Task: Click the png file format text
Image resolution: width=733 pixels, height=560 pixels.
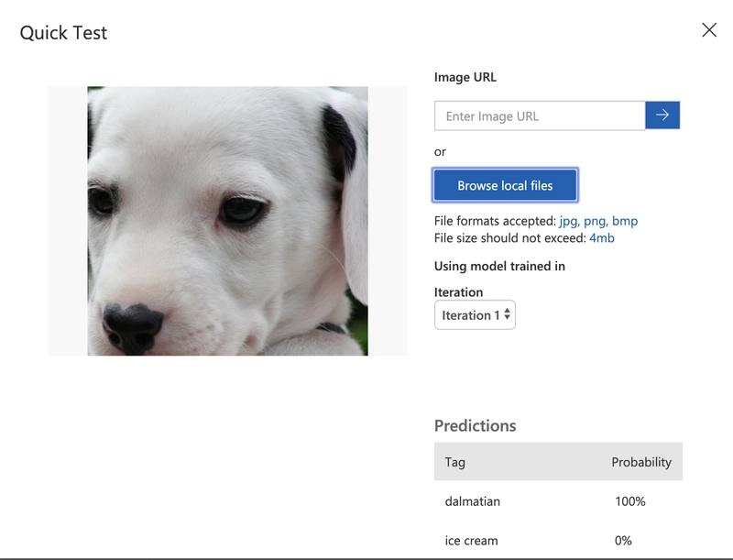Action: [596, 221]
